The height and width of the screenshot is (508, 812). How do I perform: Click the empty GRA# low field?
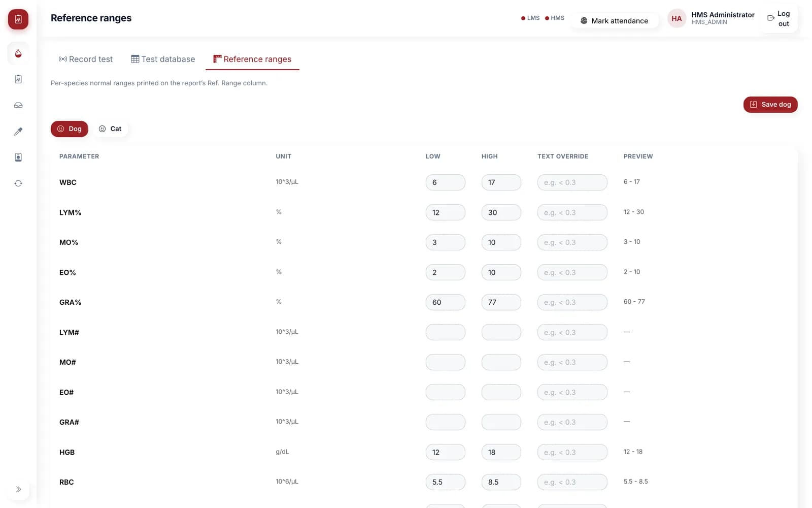click(x=446, y=422)
